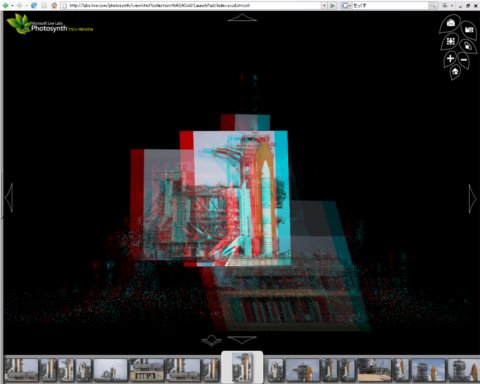This screenshot has height=384, width=480.
Task: Select the first thumbnail at filmstrip left end
Action: point(21,369)
